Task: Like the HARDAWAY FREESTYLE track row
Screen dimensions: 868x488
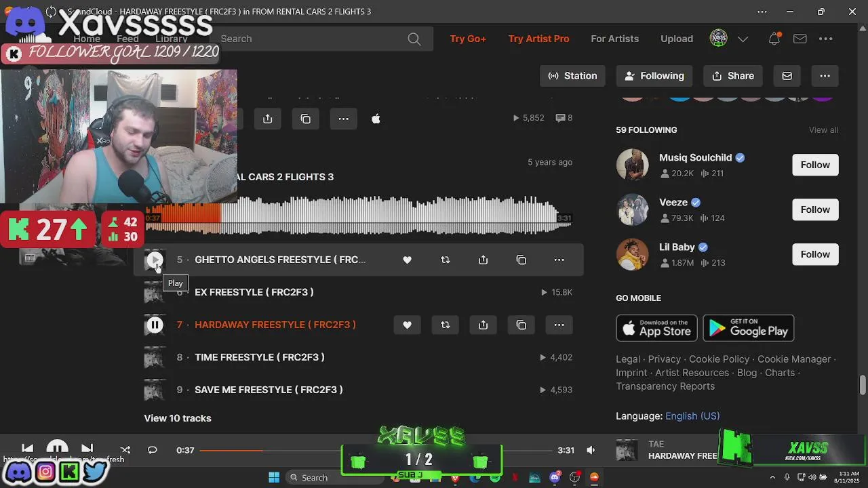Action: point(407,325)
